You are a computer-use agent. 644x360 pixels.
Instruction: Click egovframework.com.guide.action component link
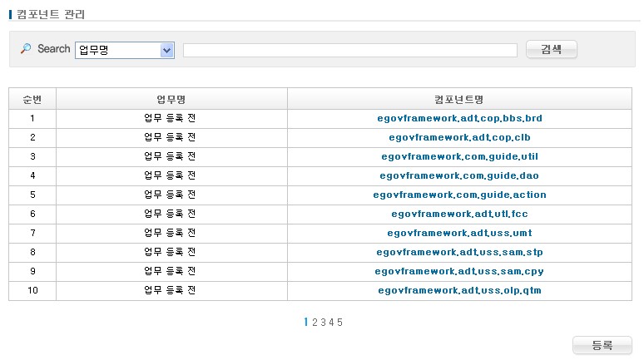459,195
